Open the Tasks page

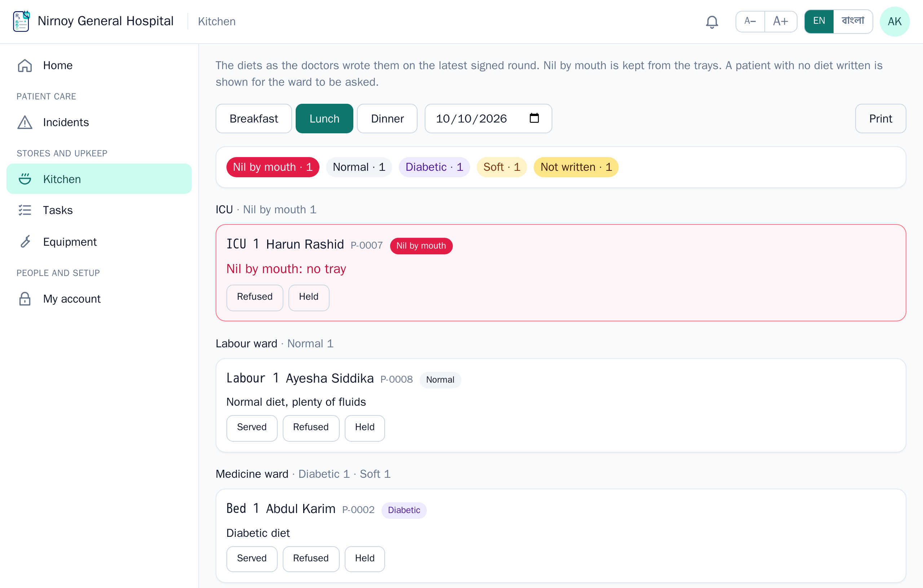pos(99,210)
